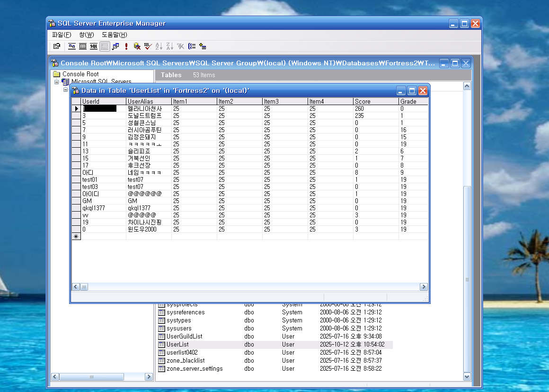Click the UserGuildList table icon
The width and height of the screenshot is (549, 392).
(x=161, y=336)
